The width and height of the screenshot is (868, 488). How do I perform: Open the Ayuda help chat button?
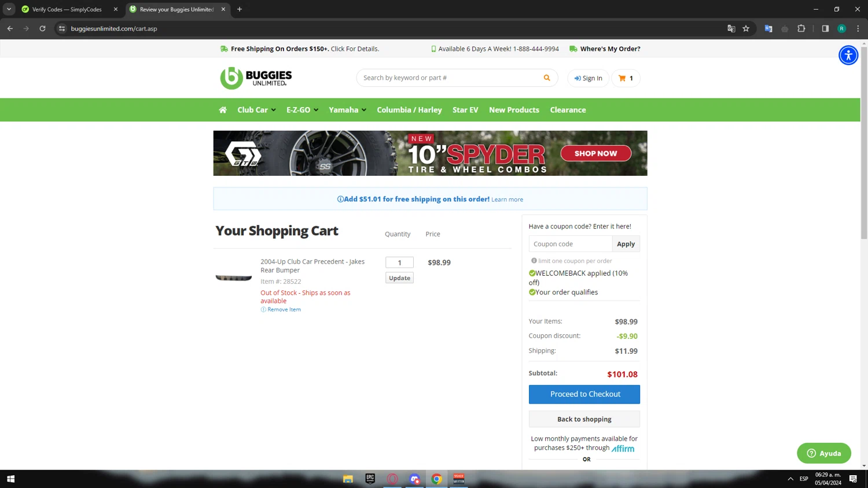coord(824,453)
